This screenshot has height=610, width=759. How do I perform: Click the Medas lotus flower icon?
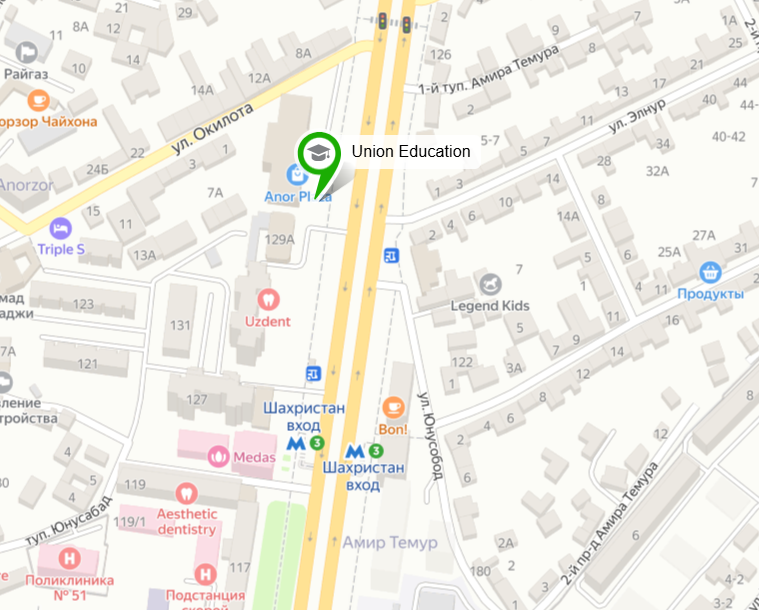[218, 457]
